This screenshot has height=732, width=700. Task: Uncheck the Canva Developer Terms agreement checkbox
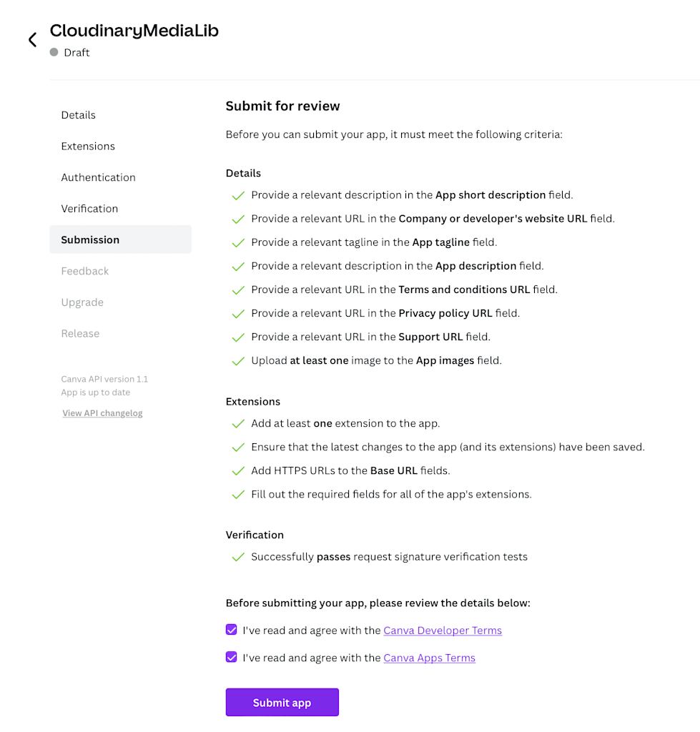pos(231,630)
